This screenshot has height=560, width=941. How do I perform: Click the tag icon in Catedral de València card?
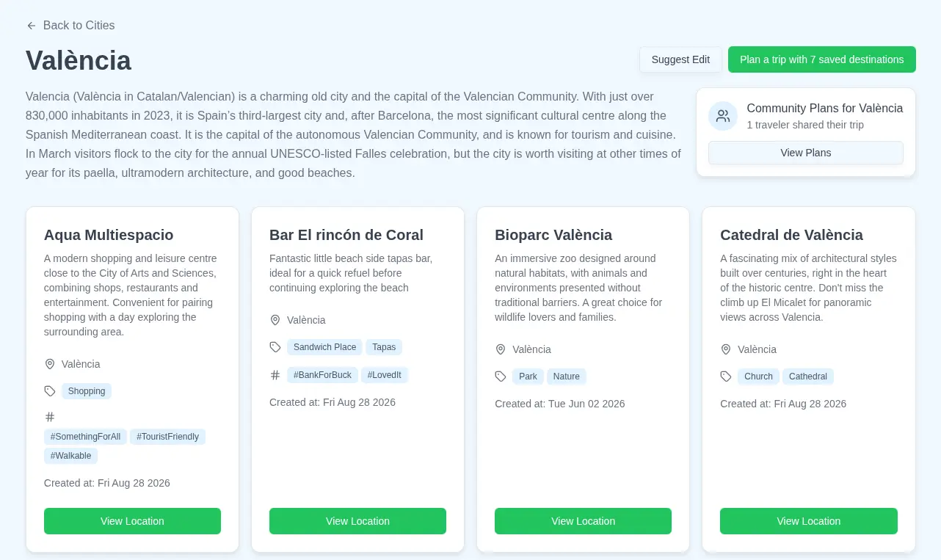point(726,377)
